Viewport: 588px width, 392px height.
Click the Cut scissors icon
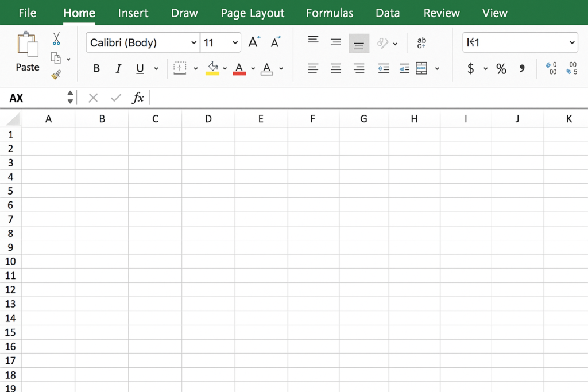[x=56, y=39]
